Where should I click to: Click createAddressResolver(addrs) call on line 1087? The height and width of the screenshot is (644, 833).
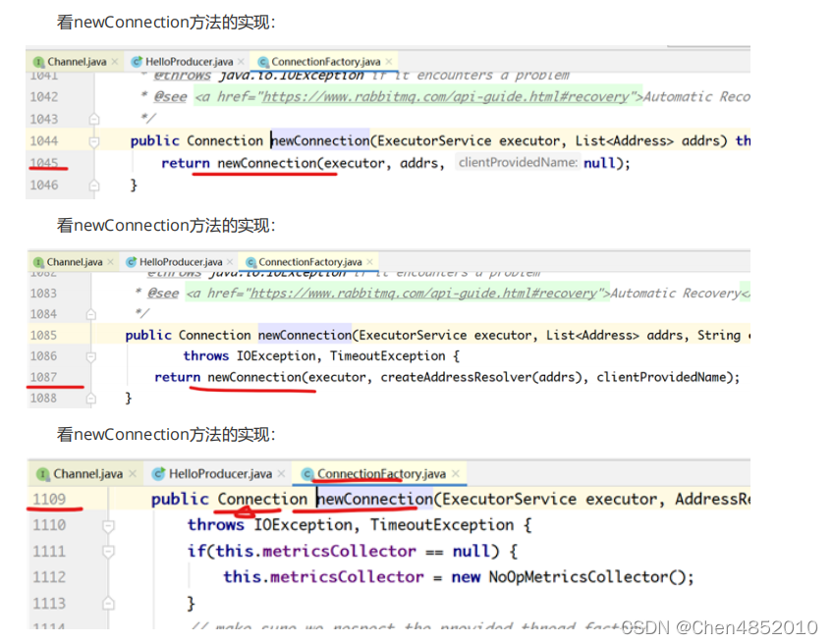(480, 377)
